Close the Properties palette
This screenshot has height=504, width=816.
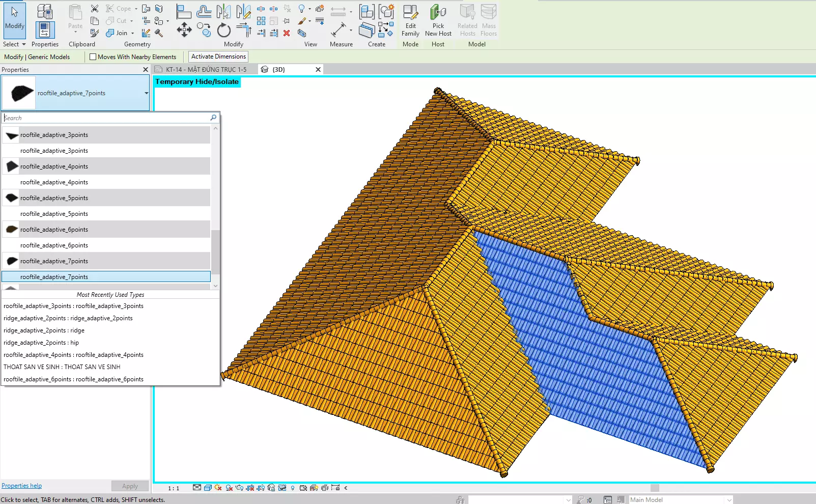tap(146, 70)
